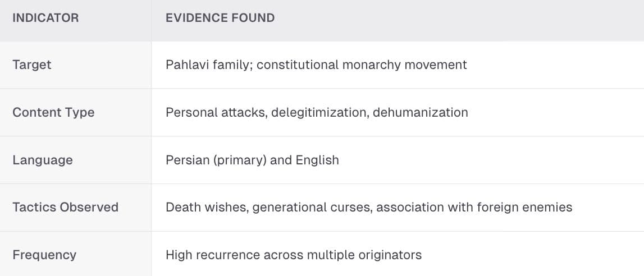Image resolution: width=644 pixels, height=276 pixels.
Task: Select the Content Type row label
Action: click(53, 112)
